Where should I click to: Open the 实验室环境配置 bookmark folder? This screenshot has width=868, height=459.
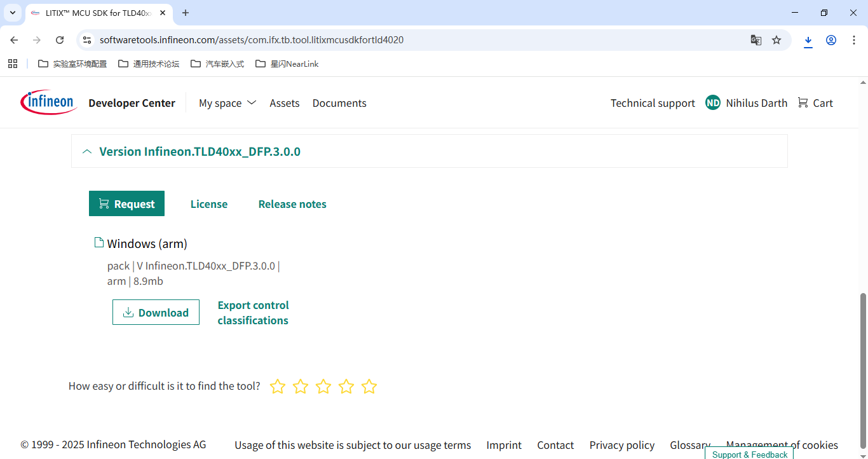click(x=72, y=64)
